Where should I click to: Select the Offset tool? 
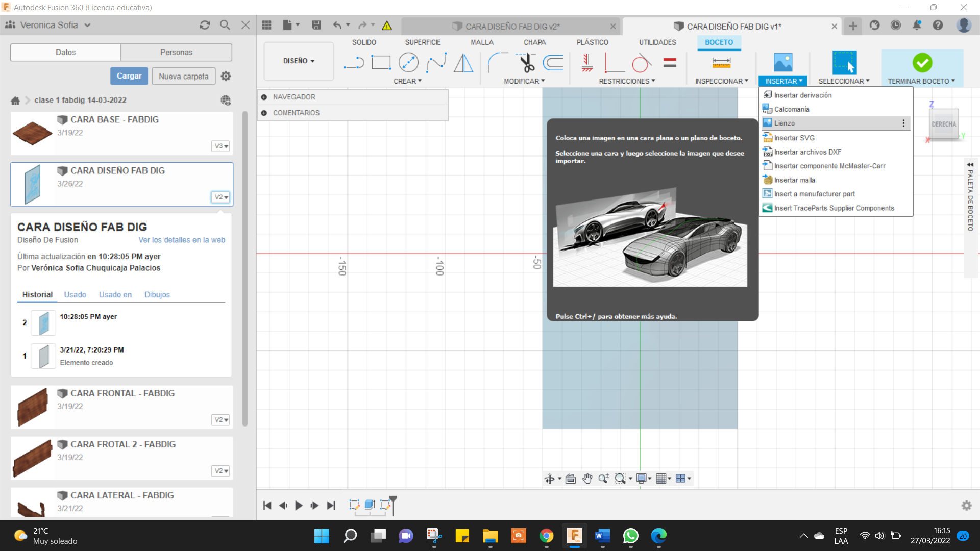(x=553, y=63)
